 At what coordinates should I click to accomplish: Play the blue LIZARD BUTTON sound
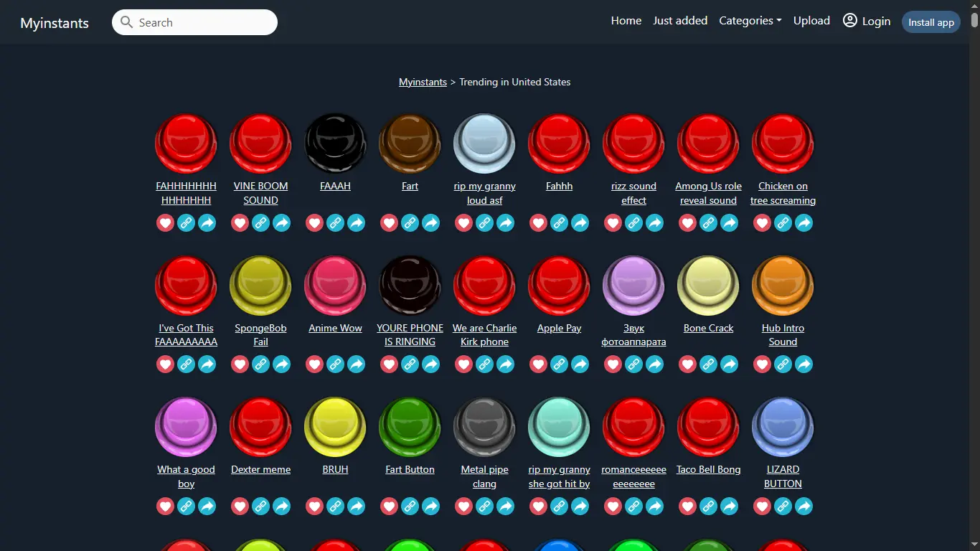pos(783,427)
